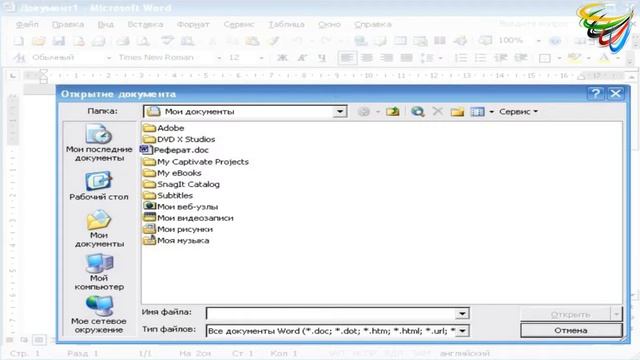Open the 100% zoom dropdown in Word

[538, 40]
